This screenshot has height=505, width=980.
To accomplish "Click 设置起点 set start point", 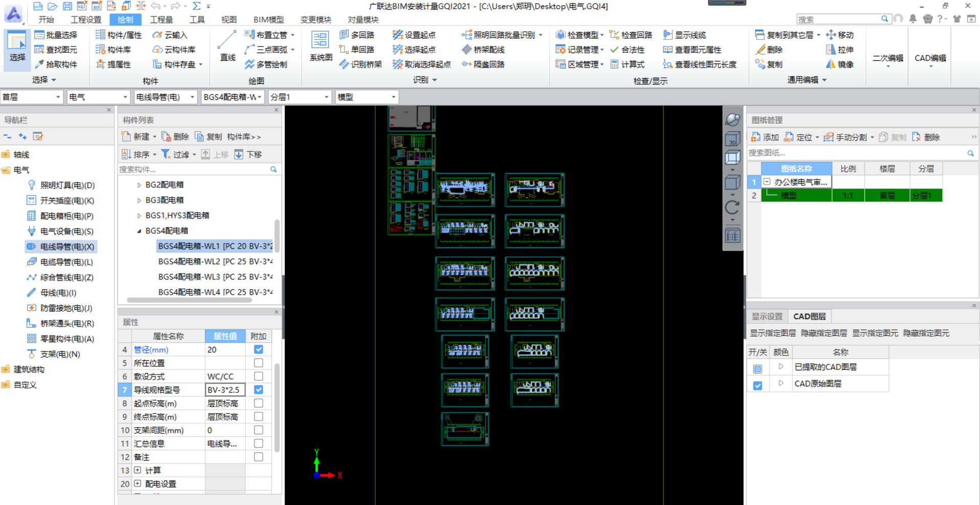I will pos(415,35).
